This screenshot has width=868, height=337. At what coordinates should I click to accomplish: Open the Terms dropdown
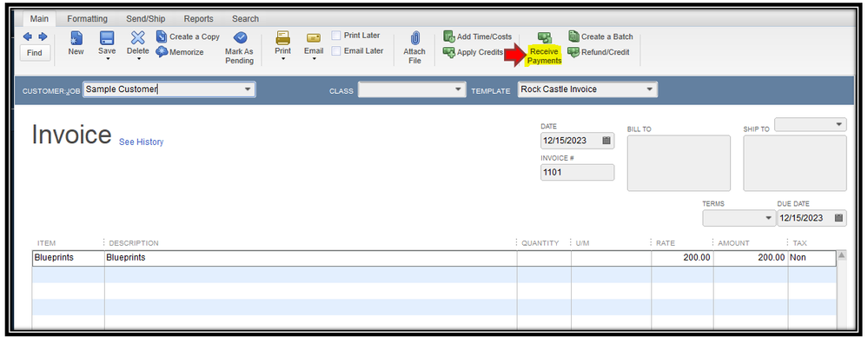click(769, 218)
